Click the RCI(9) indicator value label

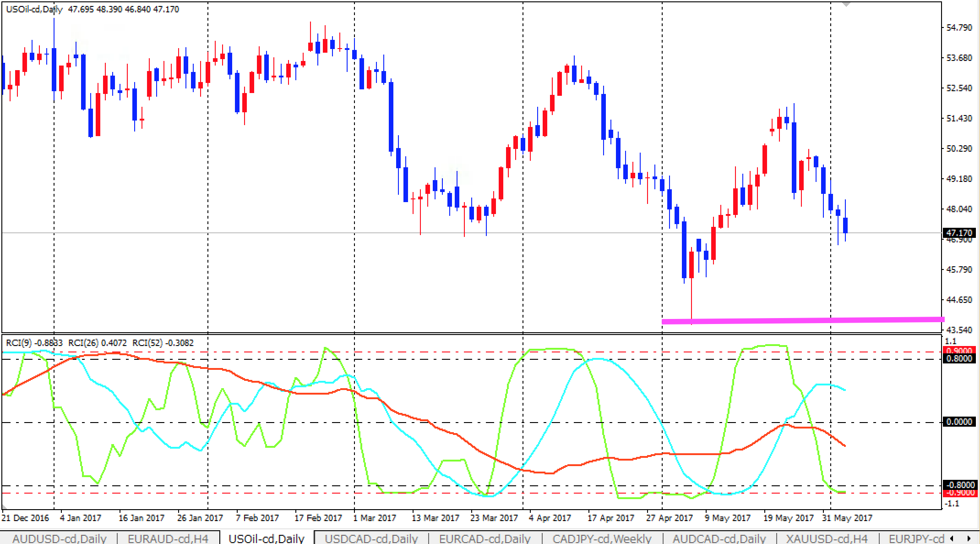click(x=34, y=343)
